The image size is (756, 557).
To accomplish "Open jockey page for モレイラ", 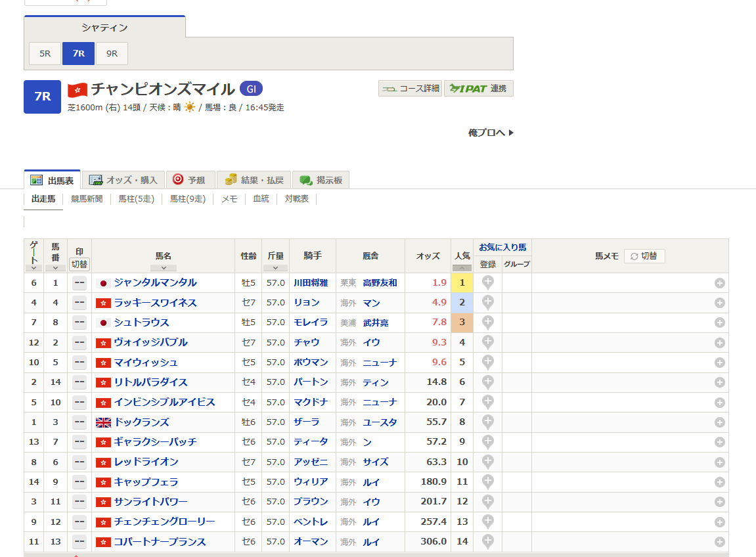I will (311, 322).
